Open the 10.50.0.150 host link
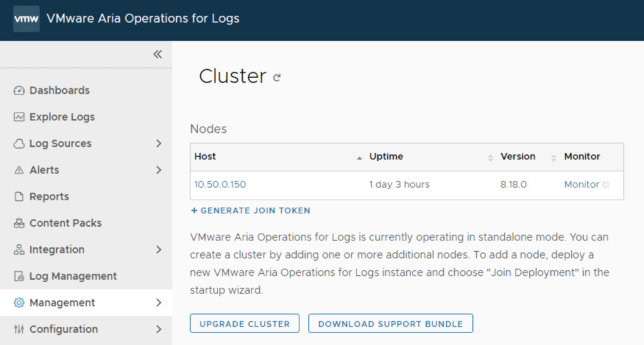 pos(220,184)
